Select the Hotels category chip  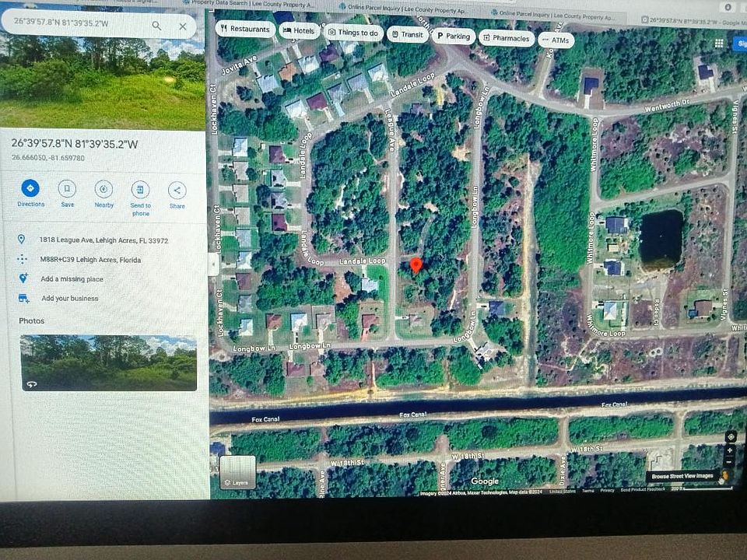point(298,31)
